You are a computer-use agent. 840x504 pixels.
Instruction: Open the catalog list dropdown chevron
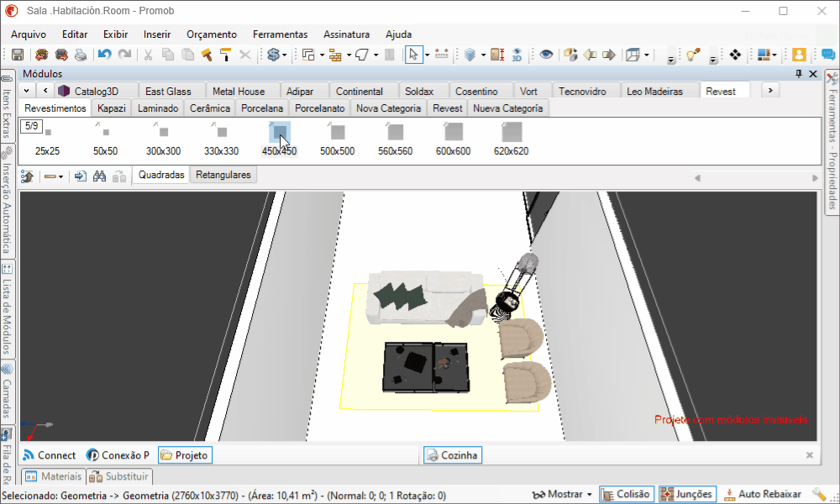pyautogui.click(x=26, y=91)
